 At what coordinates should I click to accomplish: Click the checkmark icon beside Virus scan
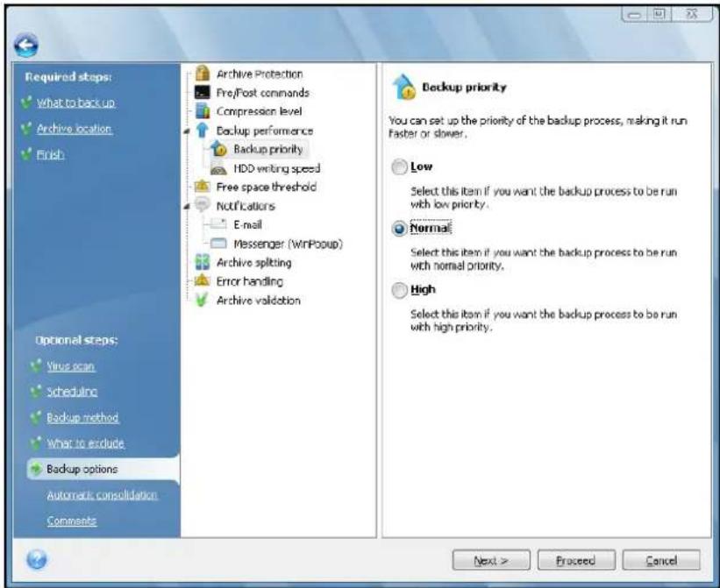point(36,365)
